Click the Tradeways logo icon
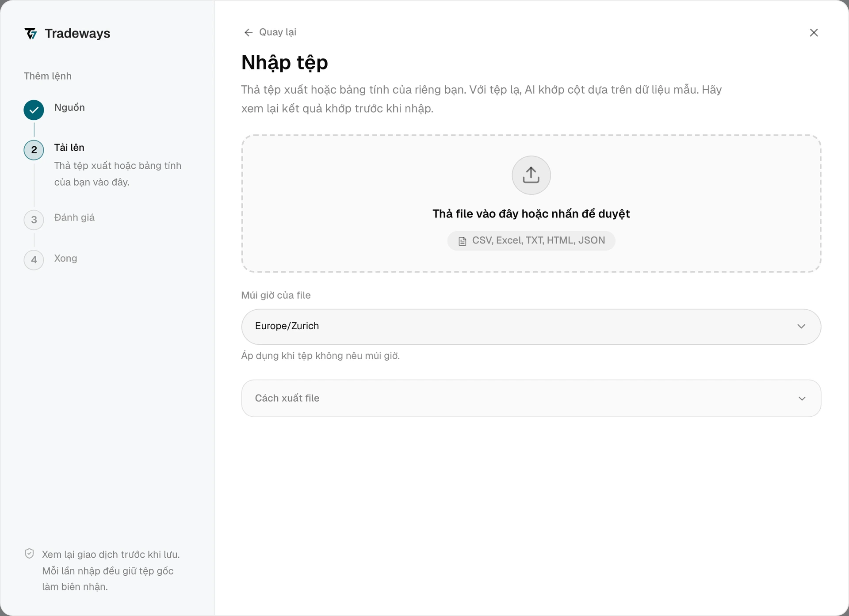849x616 pixels. pyautogui.click(x=31, y=34)
